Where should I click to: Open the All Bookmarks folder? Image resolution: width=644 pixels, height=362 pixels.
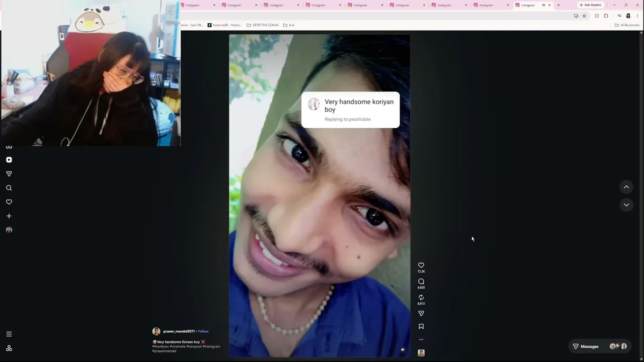pyautogui.click(x=627, y=25)
